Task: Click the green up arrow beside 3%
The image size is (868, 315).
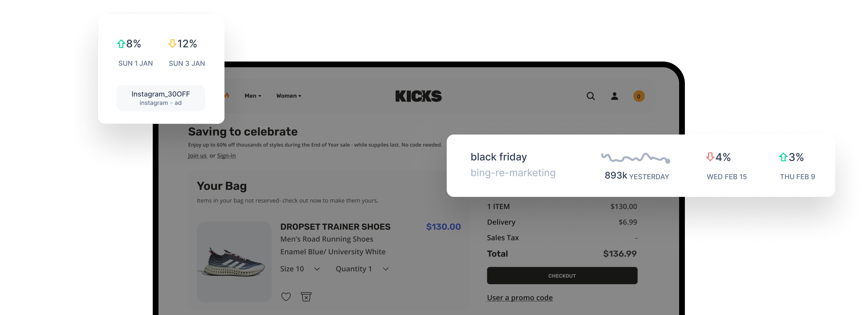Action: point(783,157)
